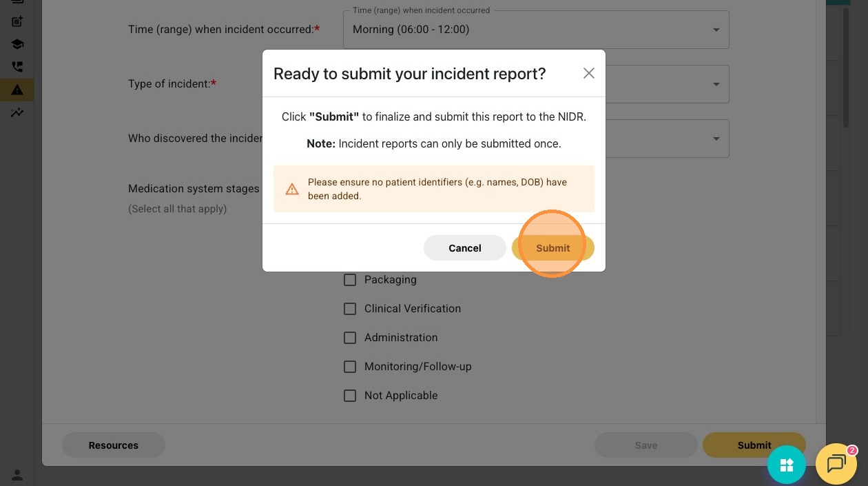868x486 pixels.
Task: Enable the Administration checkbox
Action: [350, 338]
